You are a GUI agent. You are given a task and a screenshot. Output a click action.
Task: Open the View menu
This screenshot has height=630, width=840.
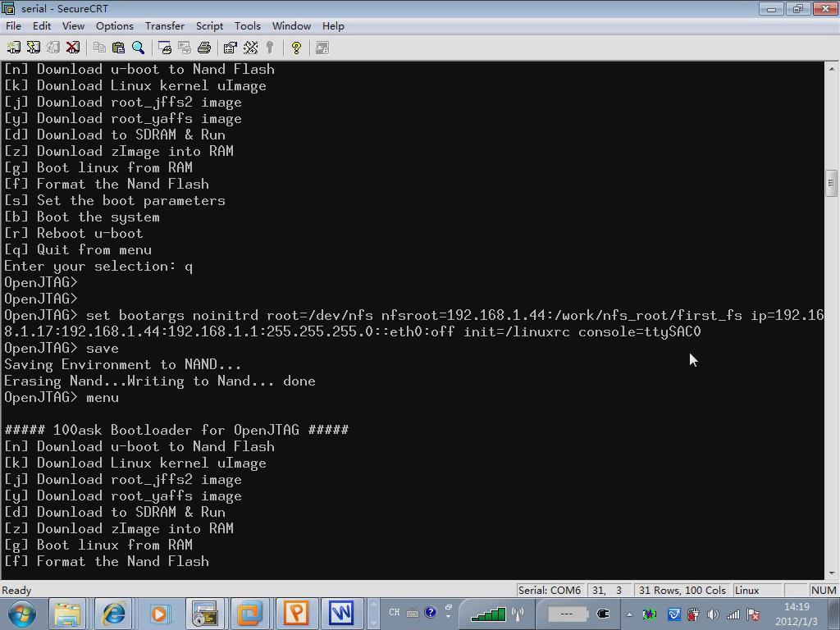point(73,25)
